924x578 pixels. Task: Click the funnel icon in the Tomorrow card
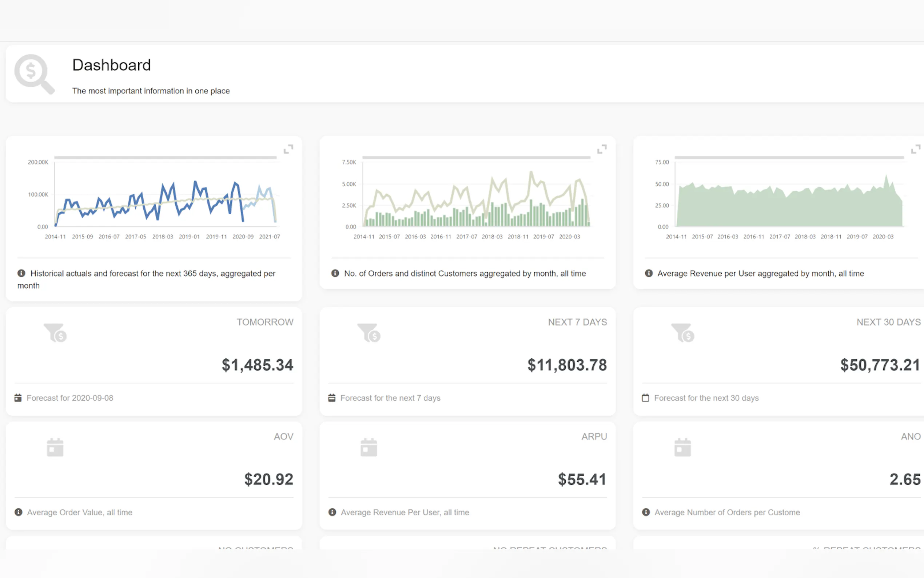coord(55,332)
